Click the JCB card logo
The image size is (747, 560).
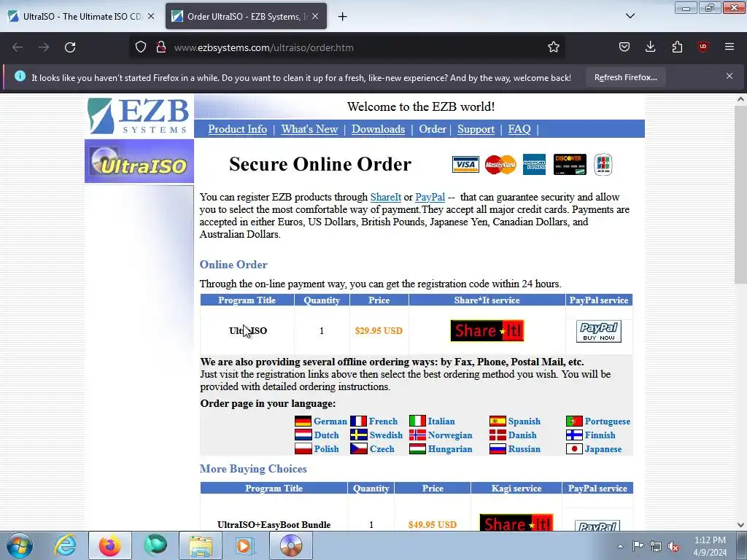tap(603, 165)
